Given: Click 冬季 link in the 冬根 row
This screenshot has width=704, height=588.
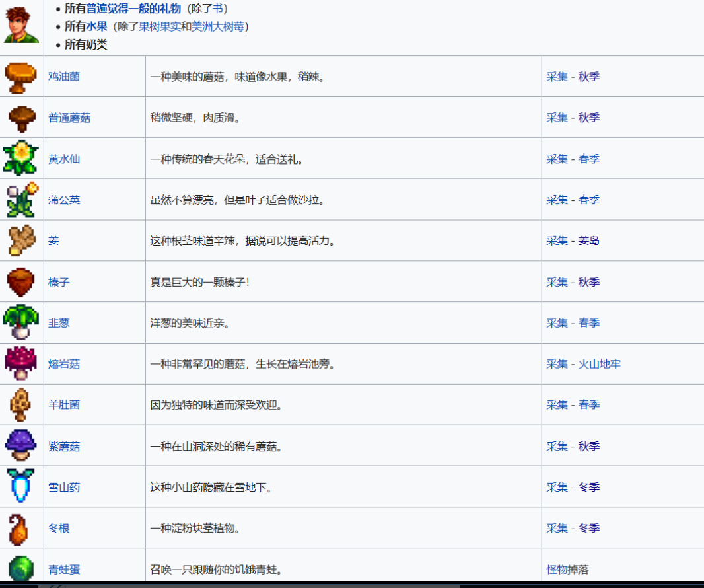Looking at the screenshot, I should point(588,529).
